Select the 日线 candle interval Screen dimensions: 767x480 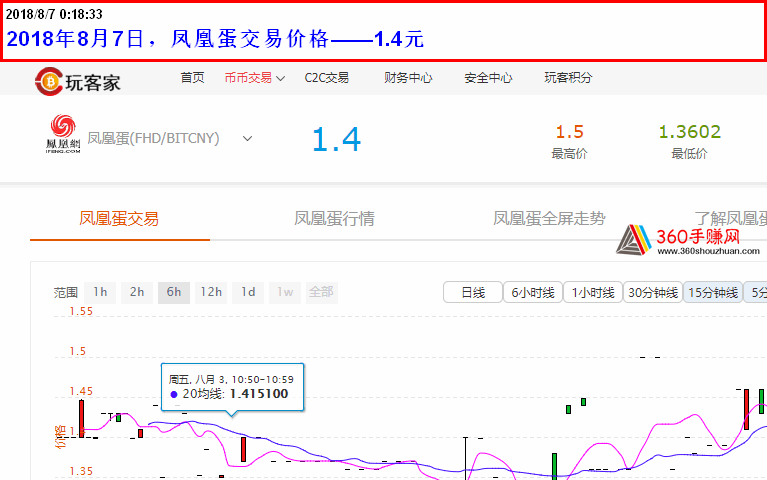click(x=473, y=293)
